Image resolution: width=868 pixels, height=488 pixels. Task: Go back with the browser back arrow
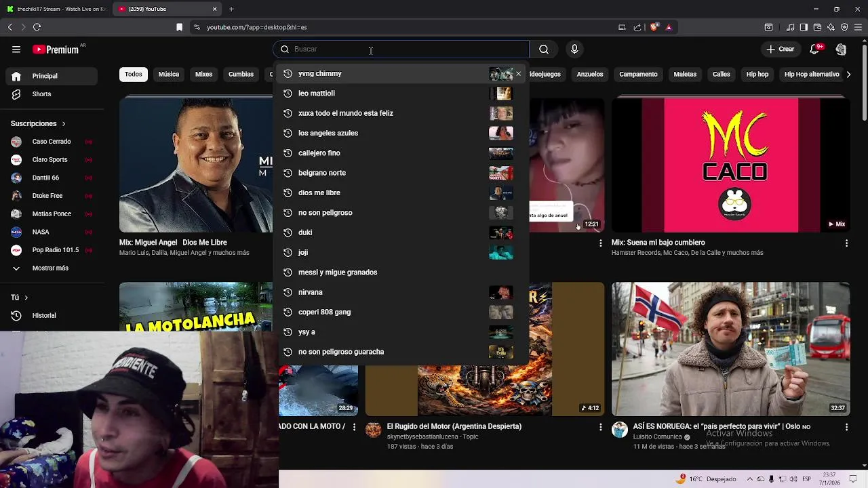click(9, 27)
